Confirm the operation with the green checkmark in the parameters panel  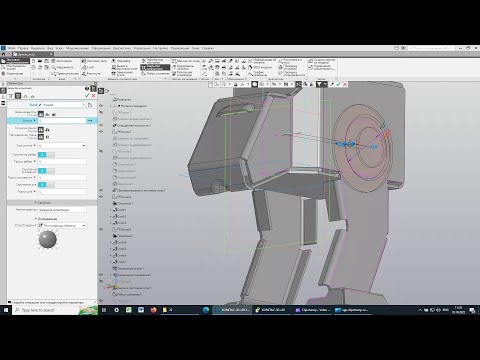87,95
